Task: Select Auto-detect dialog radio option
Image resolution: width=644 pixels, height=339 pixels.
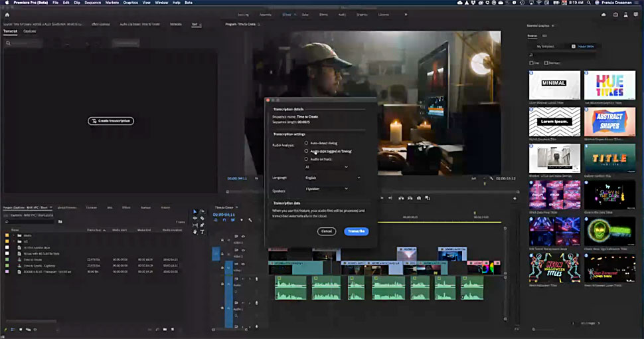Action: [x=306, y=143]
